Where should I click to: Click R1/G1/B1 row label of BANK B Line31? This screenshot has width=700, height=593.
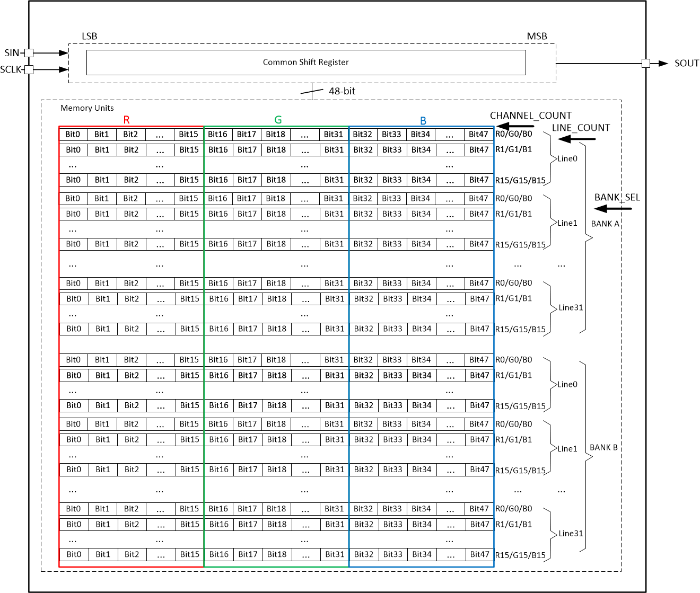pyautogui.click(x=513, y=524)
